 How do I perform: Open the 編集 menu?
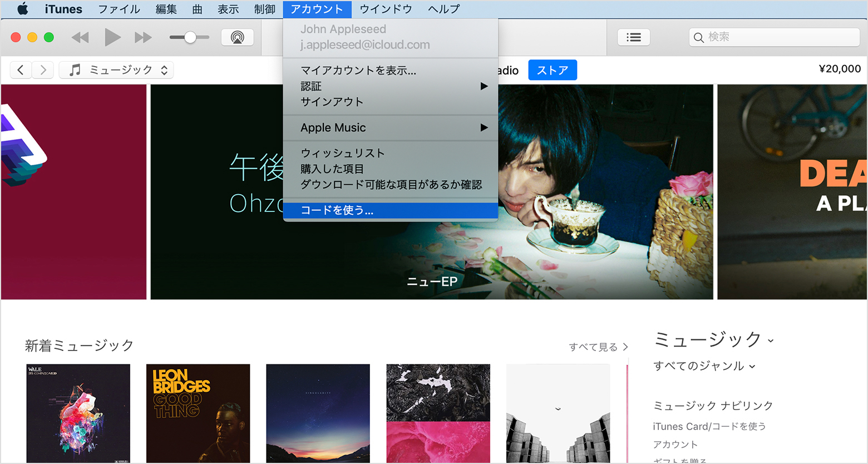tap(166, 9)
